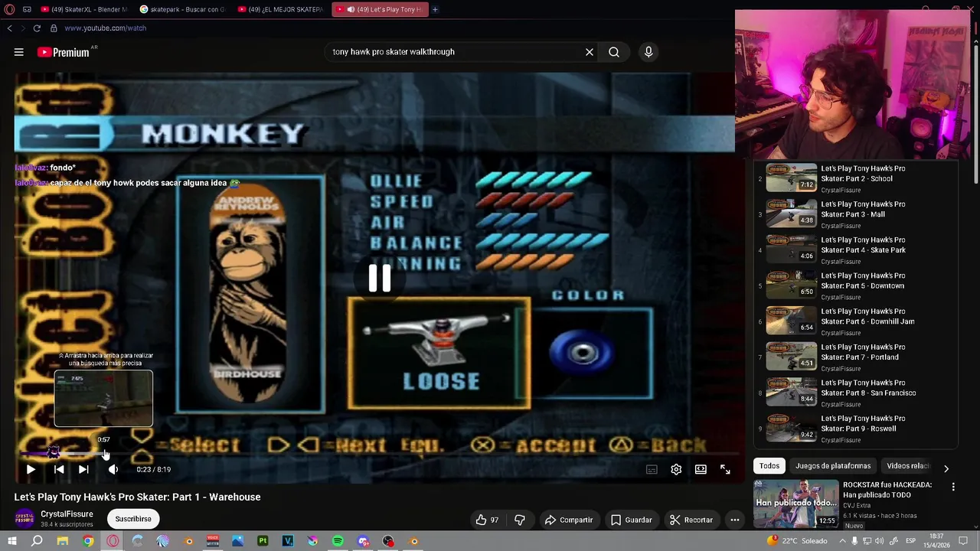
Task: Open playlist video Part 7 - Portland
Action: tap(854, 357)
